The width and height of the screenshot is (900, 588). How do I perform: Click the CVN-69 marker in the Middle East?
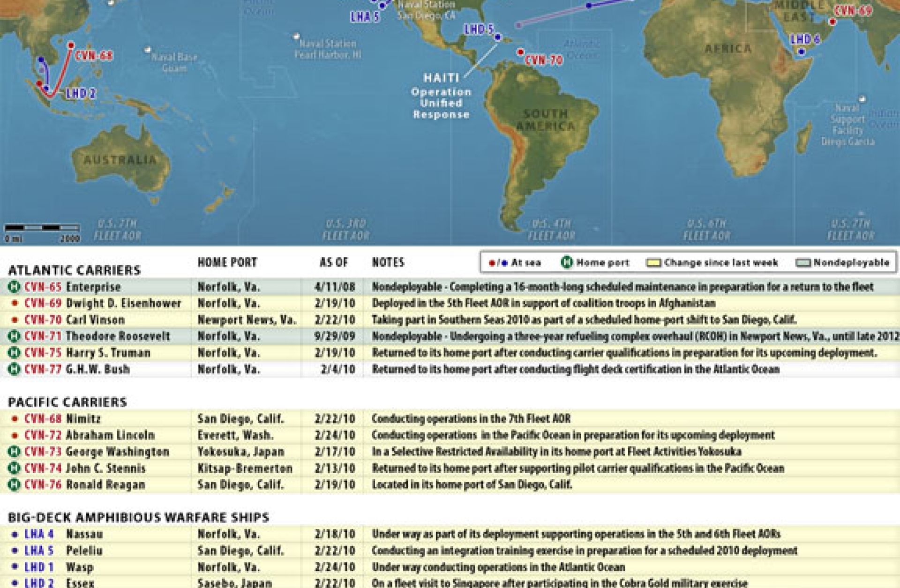pyautogui.click(x=832, y=22)
